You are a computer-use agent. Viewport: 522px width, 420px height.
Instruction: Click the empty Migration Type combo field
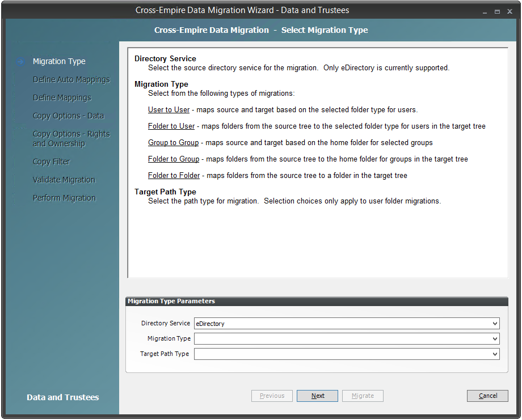click(347, 338)
